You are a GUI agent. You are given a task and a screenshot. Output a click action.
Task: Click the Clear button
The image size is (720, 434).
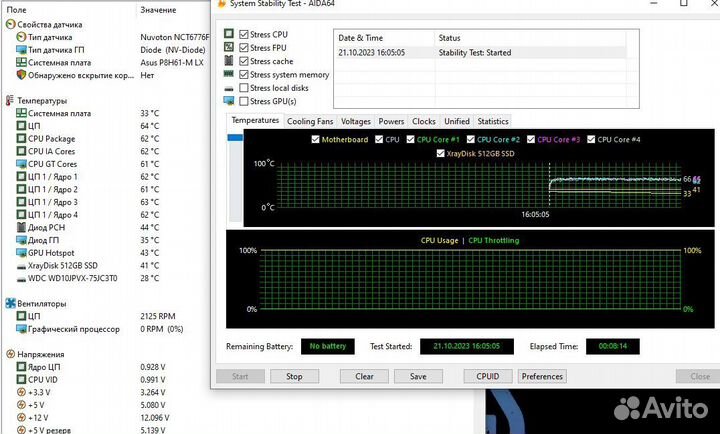click(x=364, y=376)
